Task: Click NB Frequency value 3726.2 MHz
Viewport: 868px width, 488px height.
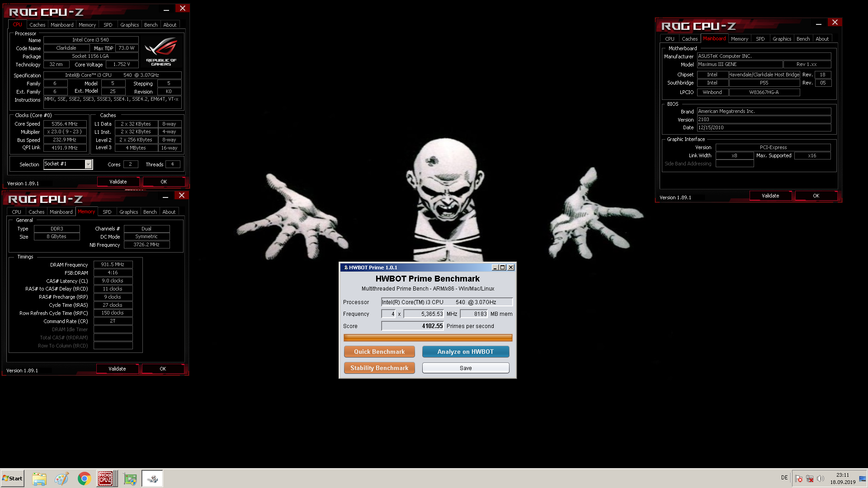Action: click(x=146, y=245)
